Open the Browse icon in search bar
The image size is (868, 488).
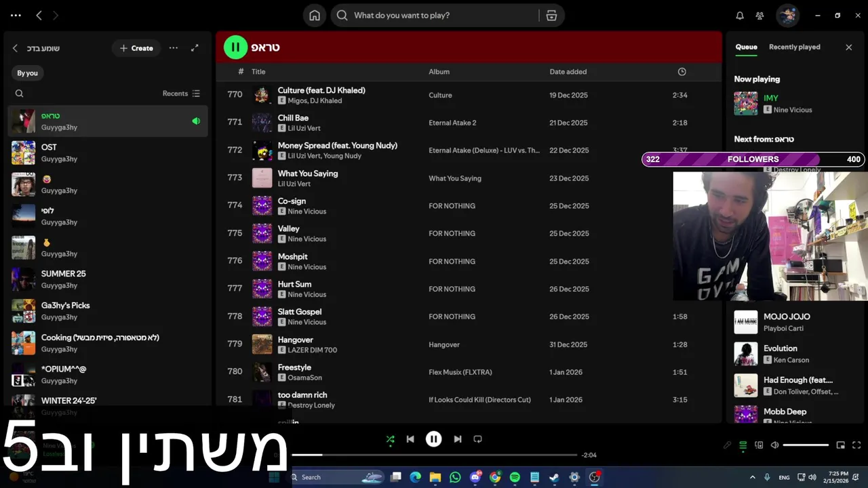pos(551,16)
